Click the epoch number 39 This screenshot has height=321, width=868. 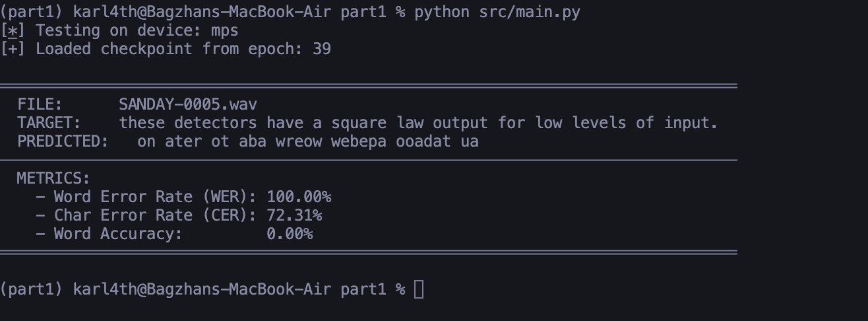coord(322,49)
